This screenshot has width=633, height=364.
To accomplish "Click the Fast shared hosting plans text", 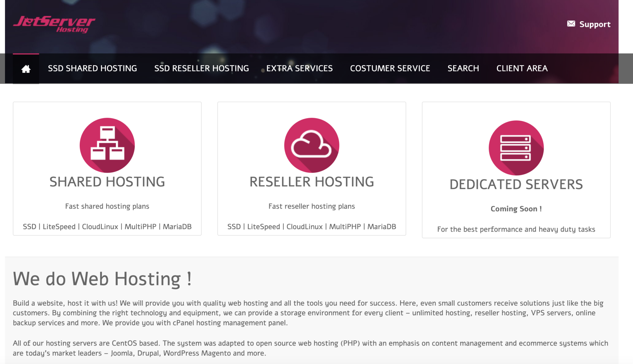I will (107, 206).
